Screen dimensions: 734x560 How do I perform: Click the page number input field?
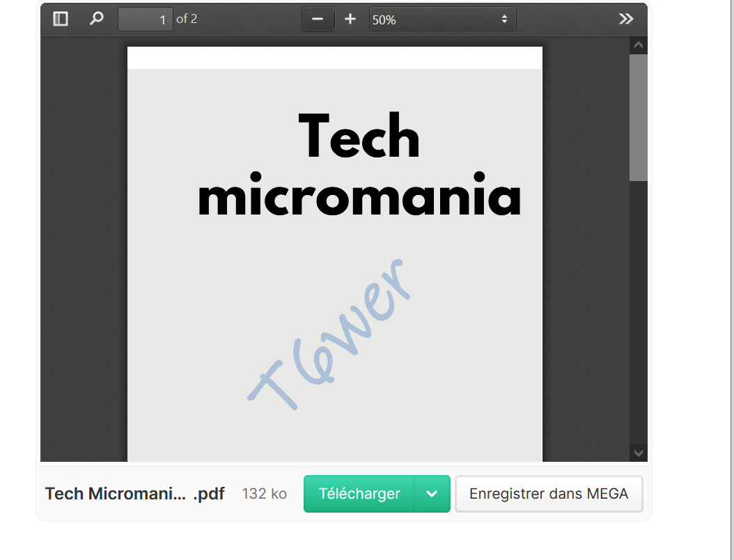pos(145,20)
